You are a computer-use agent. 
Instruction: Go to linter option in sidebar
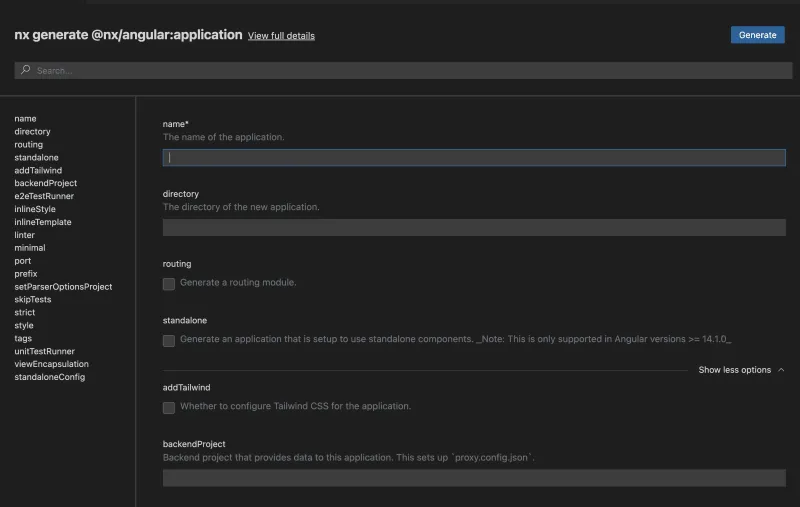(x=25, y=235)
